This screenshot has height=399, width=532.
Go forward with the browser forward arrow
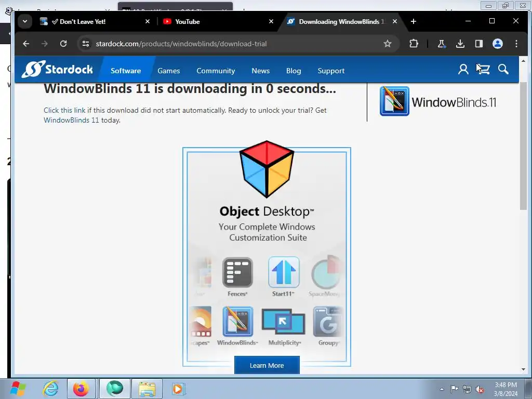45,44
